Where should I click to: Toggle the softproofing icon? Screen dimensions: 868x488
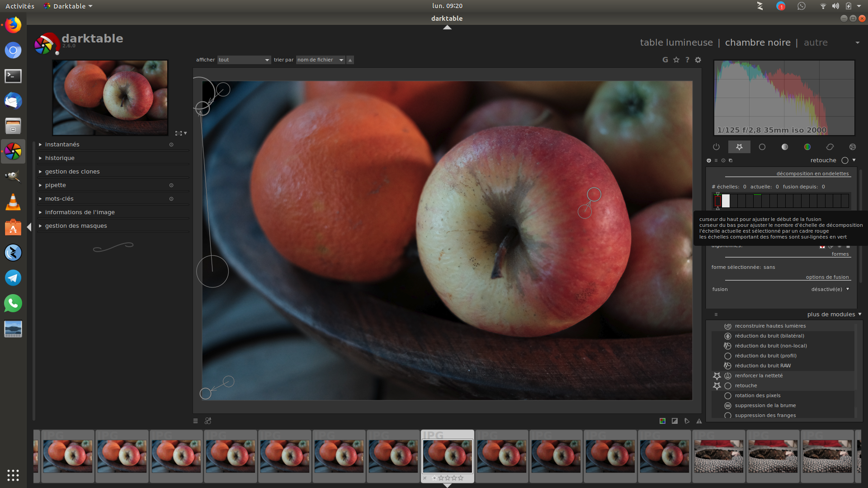[687, 421]
